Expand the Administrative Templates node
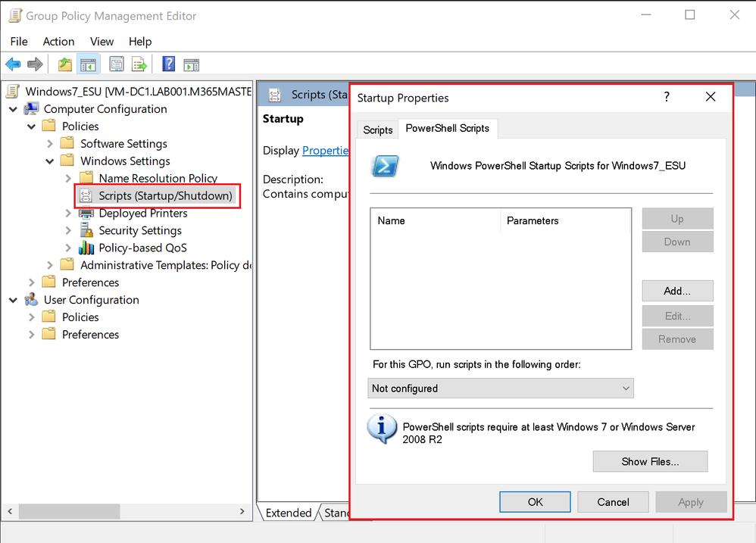The width and height of the screenshot is (756, 543). click(50, 265)
